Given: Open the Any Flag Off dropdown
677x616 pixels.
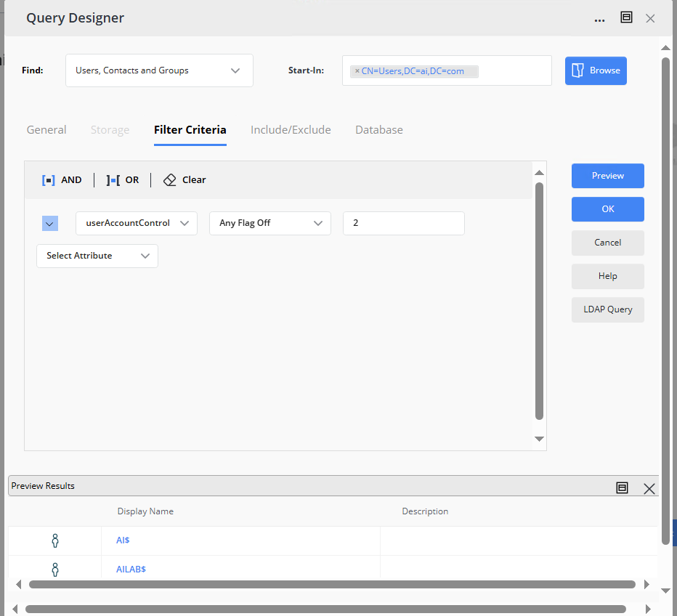Looking at the screenshot, I should pos(269,223).
